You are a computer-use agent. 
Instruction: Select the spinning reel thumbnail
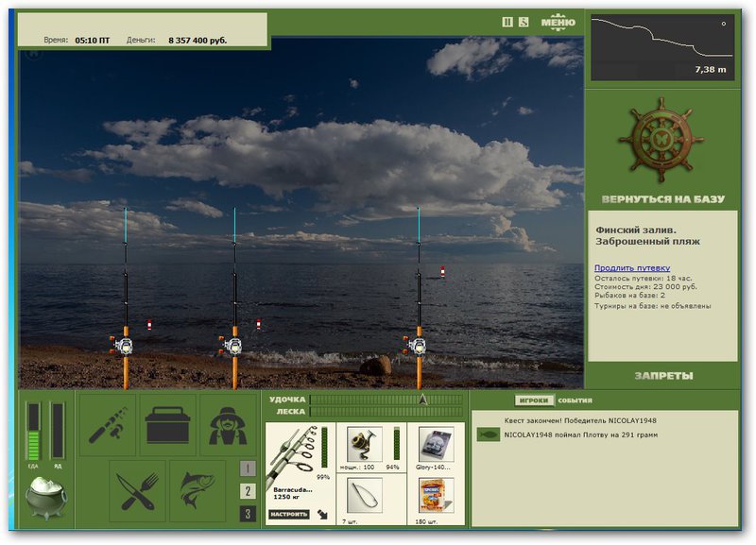pos(365,444)
